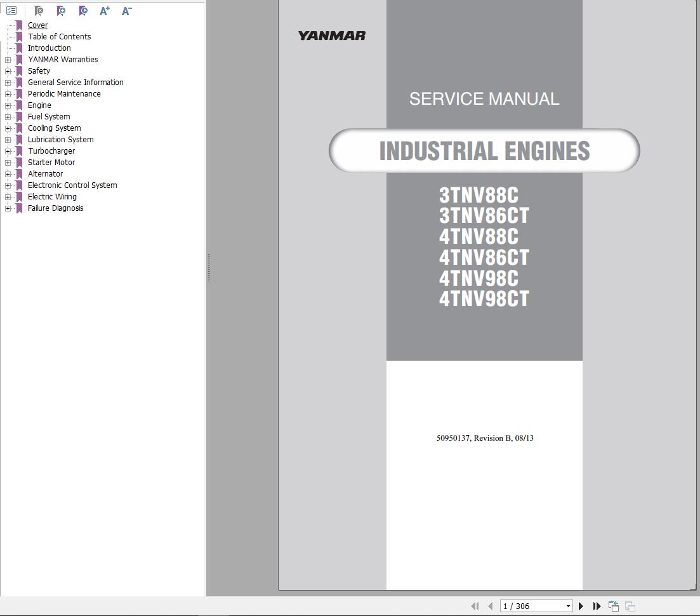700x616 pixels.
Task: Select the Lubrication System bookmark
Action: [x=61, y=139]
